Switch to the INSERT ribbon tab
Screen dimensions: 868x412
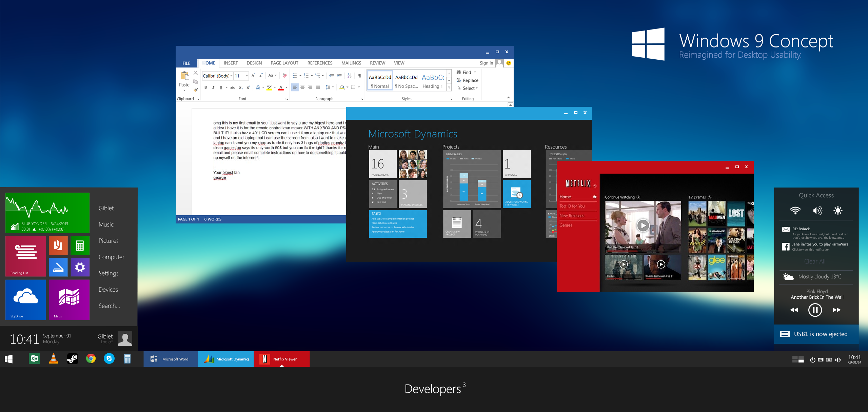coord(231,63)
